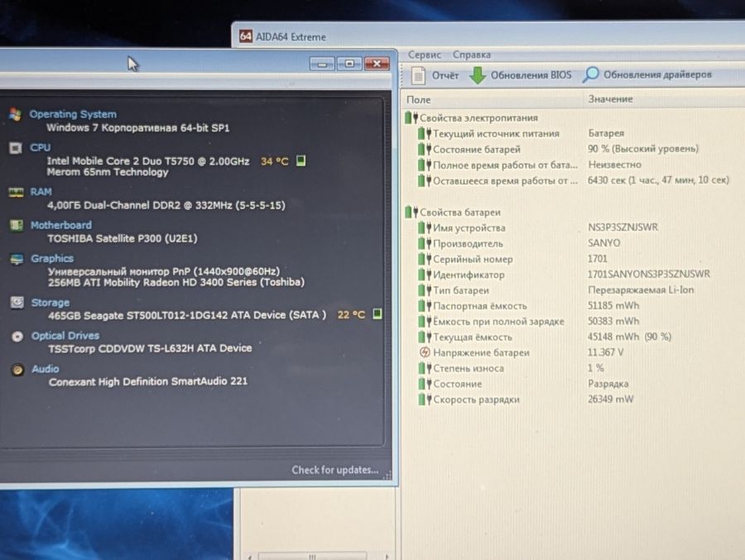Click the CPU heading in Speccy
Image resolution: width=745 pixels, height=560 pixels.
click(x=40, y=148)
